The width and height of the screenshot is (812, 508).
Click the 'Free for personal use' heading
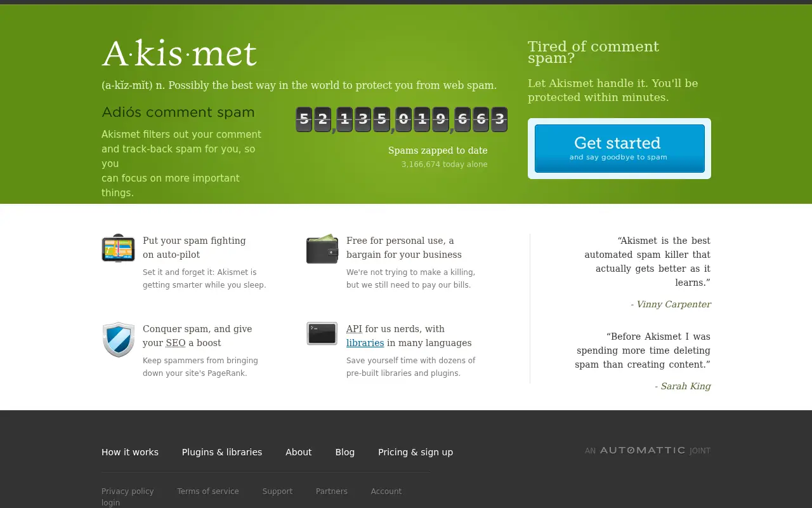click(x=404, y=248)
